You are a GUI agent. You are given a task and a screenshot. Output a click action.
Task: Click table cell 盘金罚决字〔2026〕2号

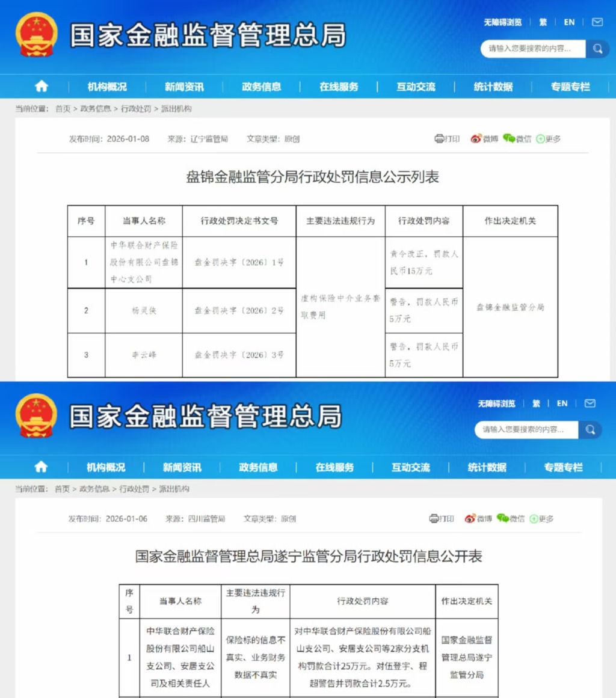coord(239,310)
